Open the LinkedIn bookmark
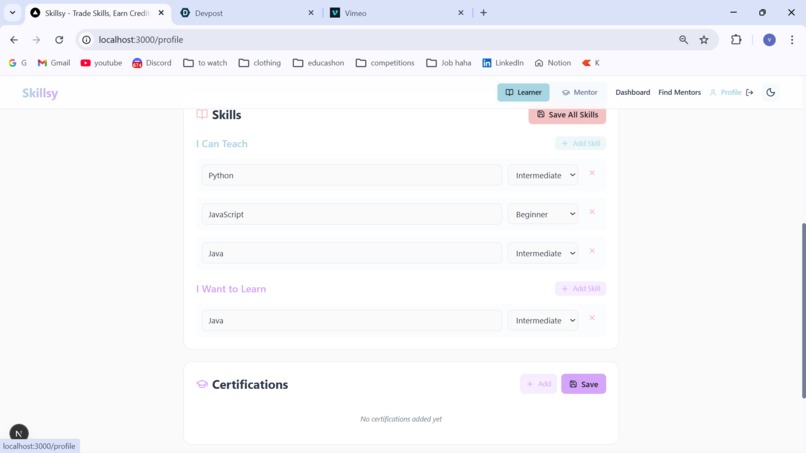This screenshot has height=453, width=806. [503, 63]
